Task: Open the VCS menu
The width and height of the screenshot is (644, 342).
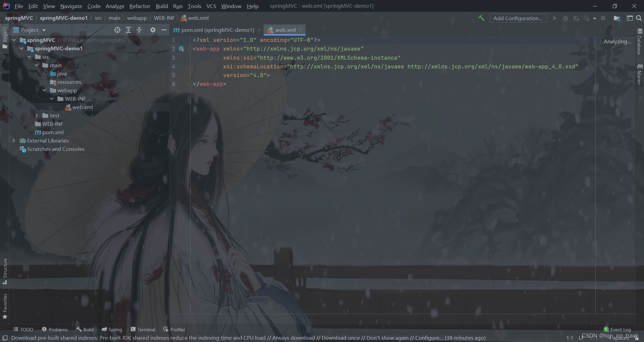Action: 211,6
